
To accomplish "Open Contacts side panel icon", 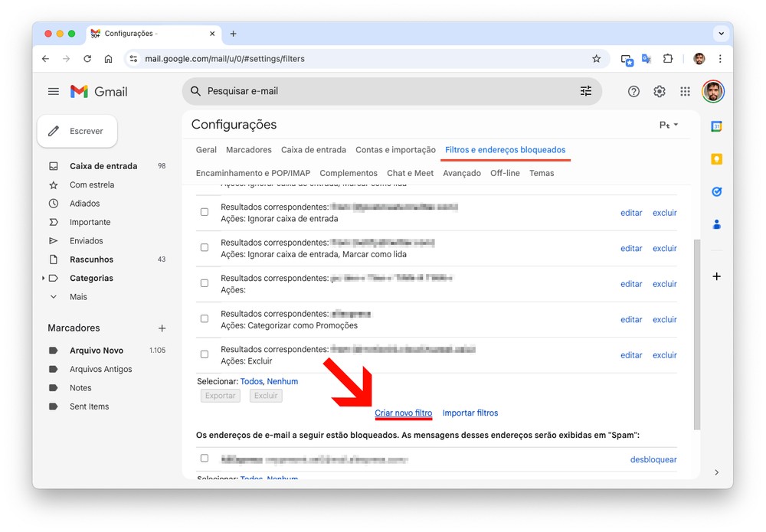I will (x=716, y=224).
